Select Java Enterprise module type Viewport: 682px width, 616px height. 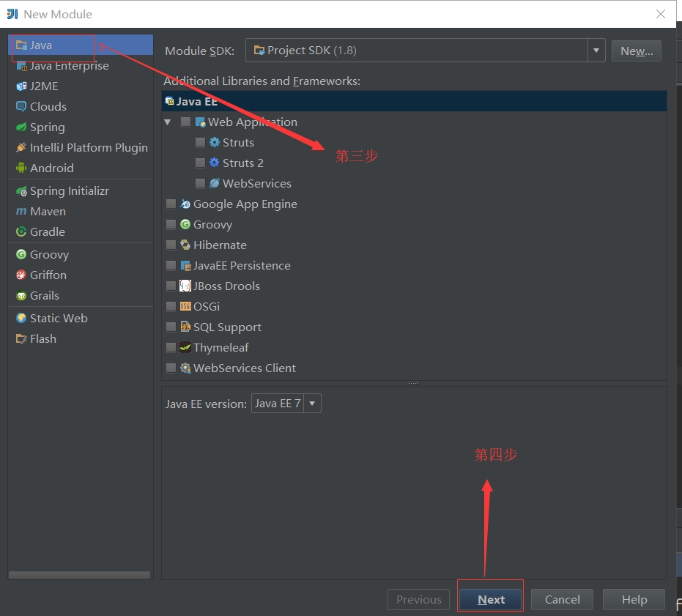[x=81, y=66]
